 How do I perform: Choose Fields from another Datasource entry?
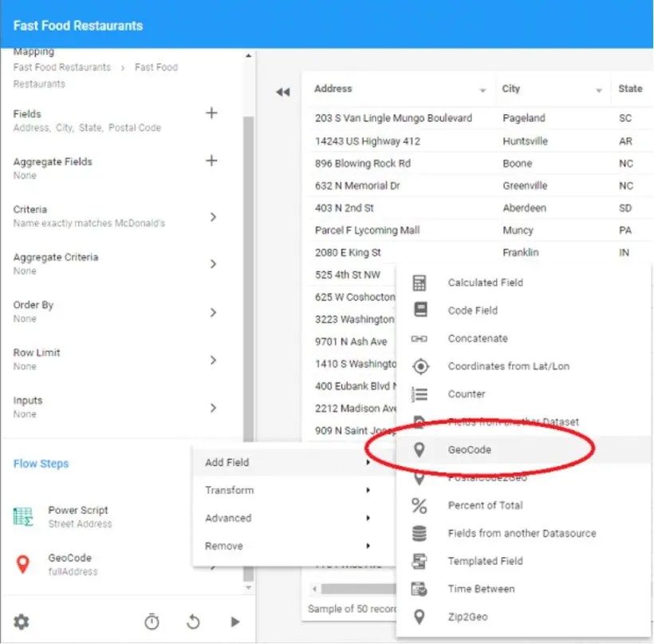(523, 533)
